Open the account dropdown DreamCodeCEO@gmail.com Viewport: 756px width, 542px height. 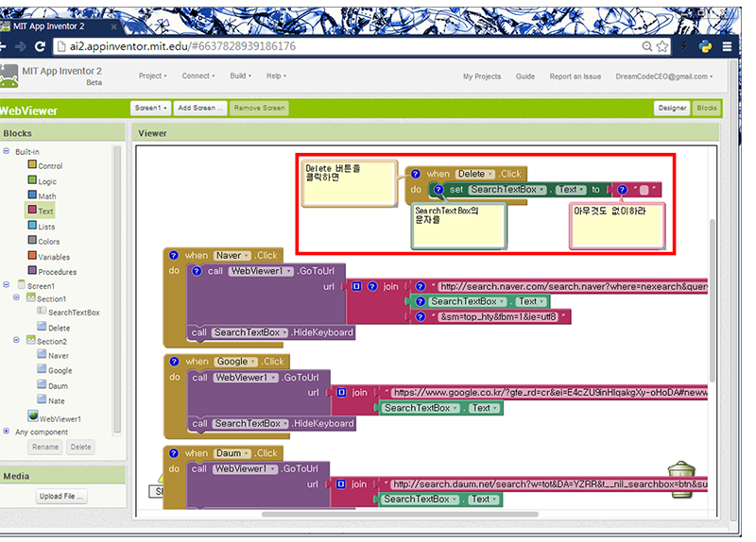pyautogui.click(x=664, y=76)
